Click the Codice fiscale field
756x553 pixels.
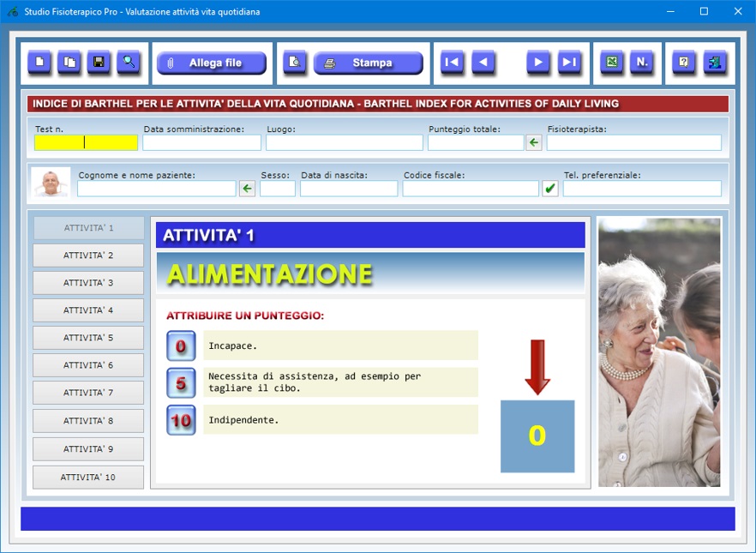471,189
